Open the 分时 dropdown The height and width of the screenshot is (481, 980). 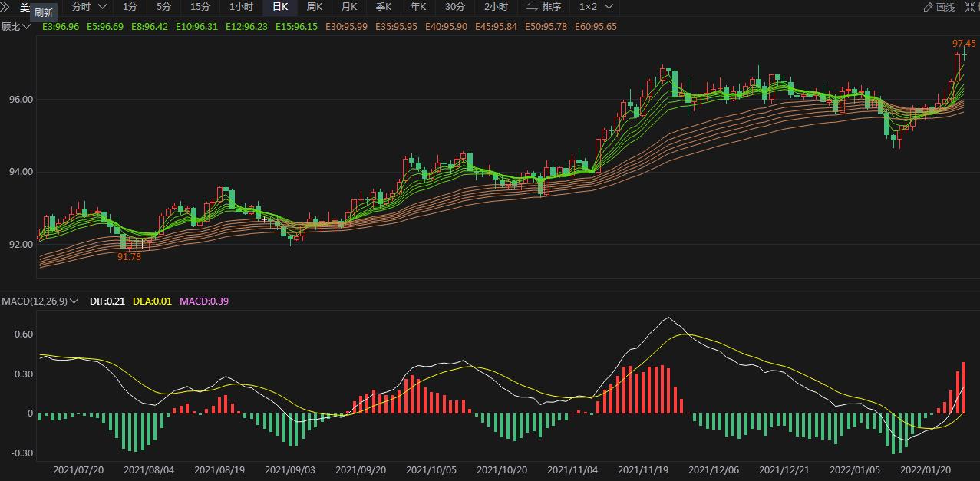pyautogui.click(x=89, y=7)
